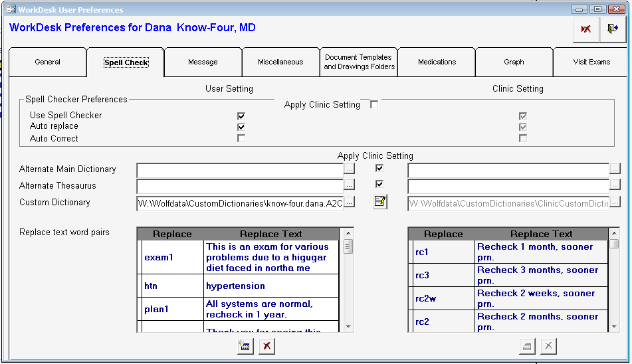Browse for clinic Alternate Thesaurus file
This screenshot has height=364, width=632.
point(615,185)
